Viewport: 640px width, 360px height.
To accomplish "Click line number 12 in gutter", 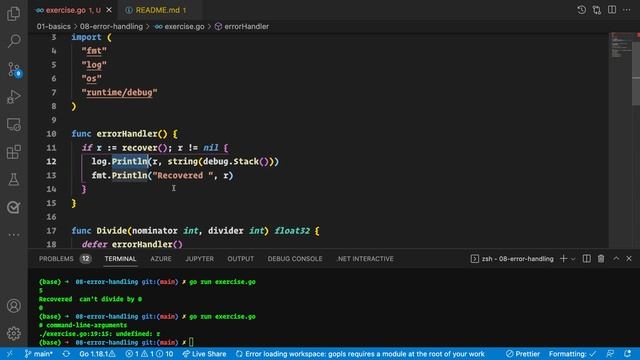I will point(51,162).
